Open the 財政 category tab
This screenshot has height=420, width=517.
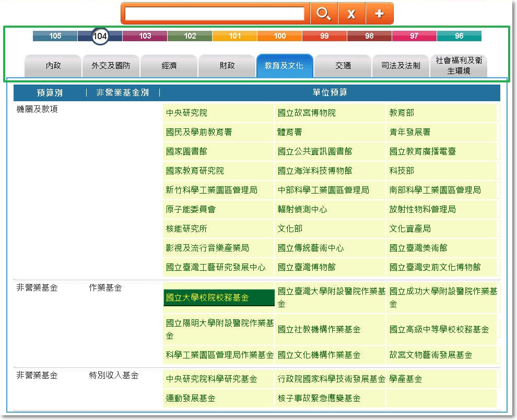point(227,66)
